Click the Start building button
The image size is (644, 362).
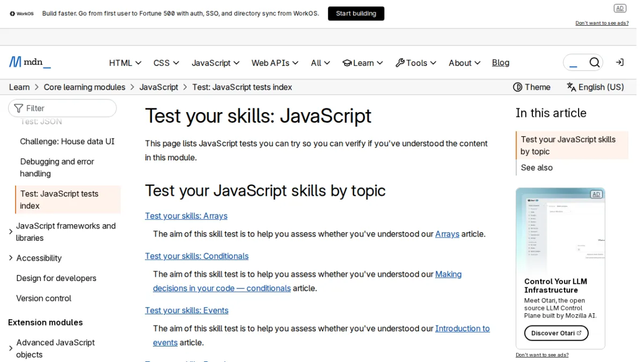coord(356,13)
